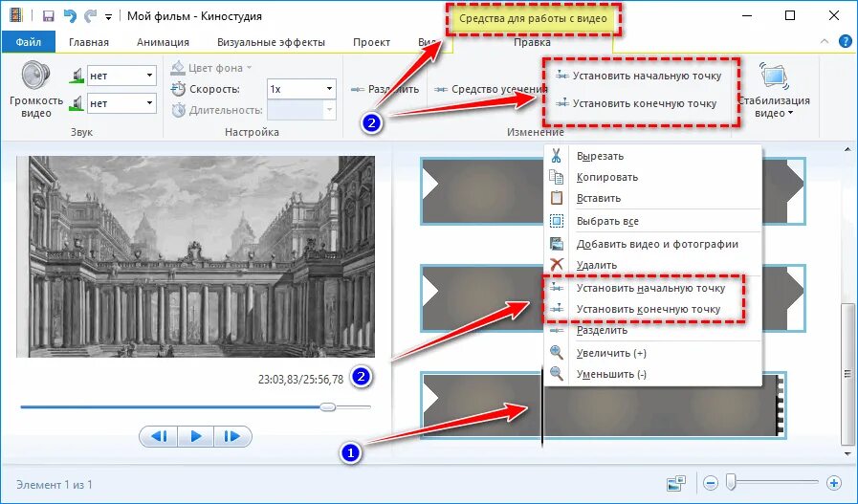Open the fade-in dropdown showing нет
The width and height of the screenshot is (858, 504).
[x=121, y=76]
